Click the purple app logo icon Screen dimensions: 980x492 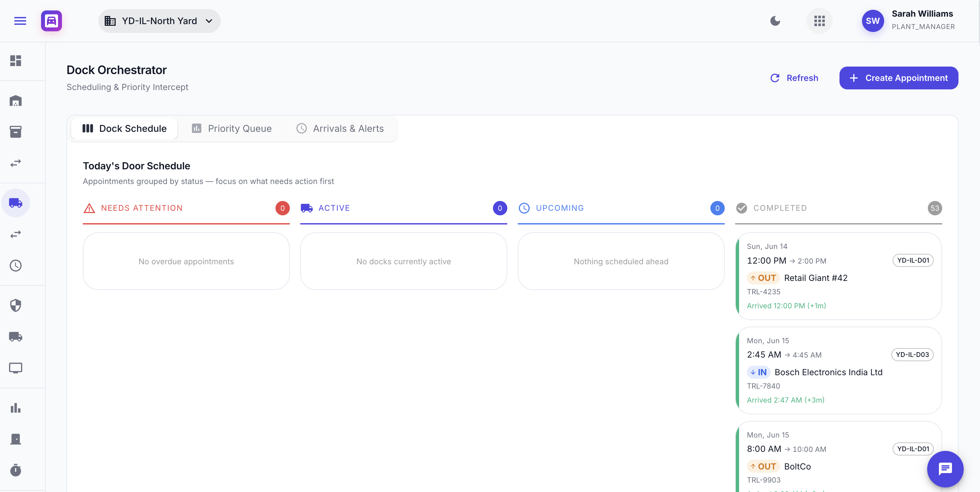(52, 21)
